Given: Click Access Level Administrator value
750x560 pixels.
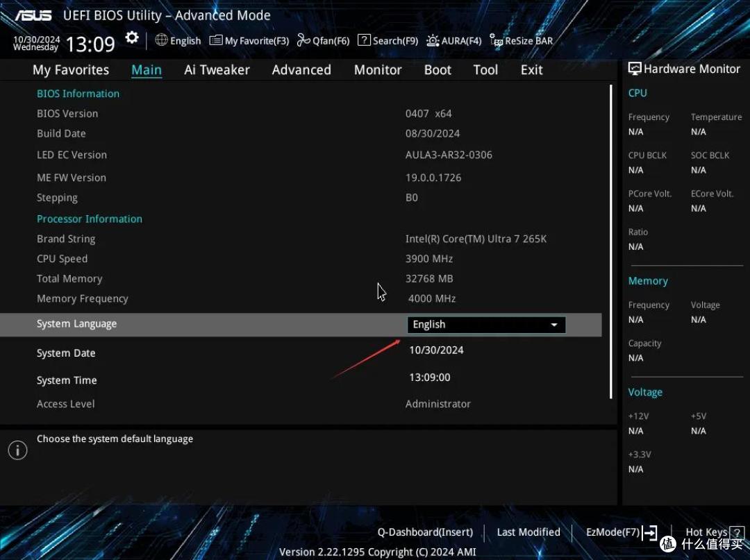Looking at the screenshot, I should click(438, 405).
